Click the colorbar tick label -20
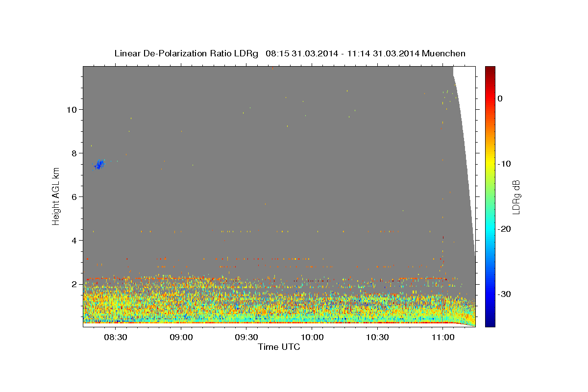588x392 pixels. (505, 229)
